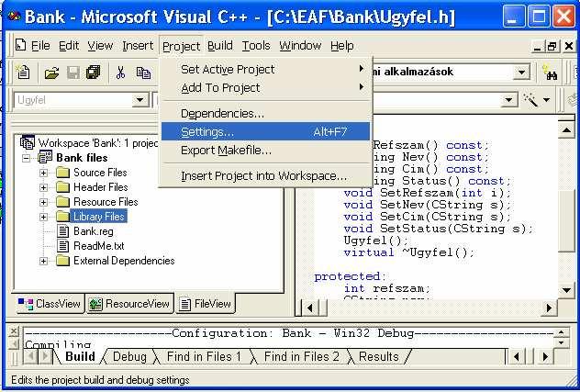Click the Save diskette icon
Image resolution: width=580 pixels, height=392 pixels.
pyautogui.click(x=72, y=73)
